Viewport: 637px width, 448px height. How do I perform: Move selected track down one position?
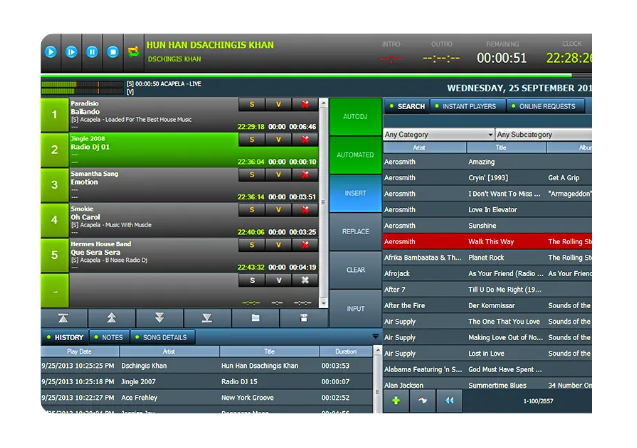click(158, 318)
